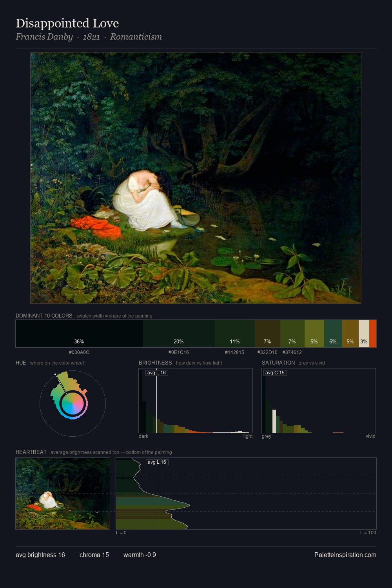Click the 'BRIGHTNESS' section heading
The image size is (392, 588).
[155, 363]
